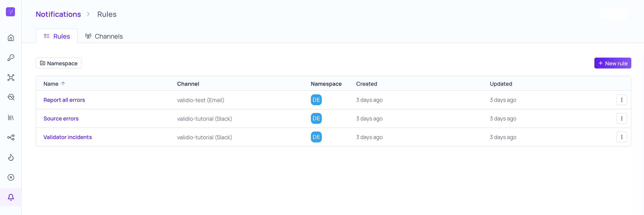Click validio-tutorial (Slack) in Source errors row
Screen dimensions: 644x215
[204, 119]
